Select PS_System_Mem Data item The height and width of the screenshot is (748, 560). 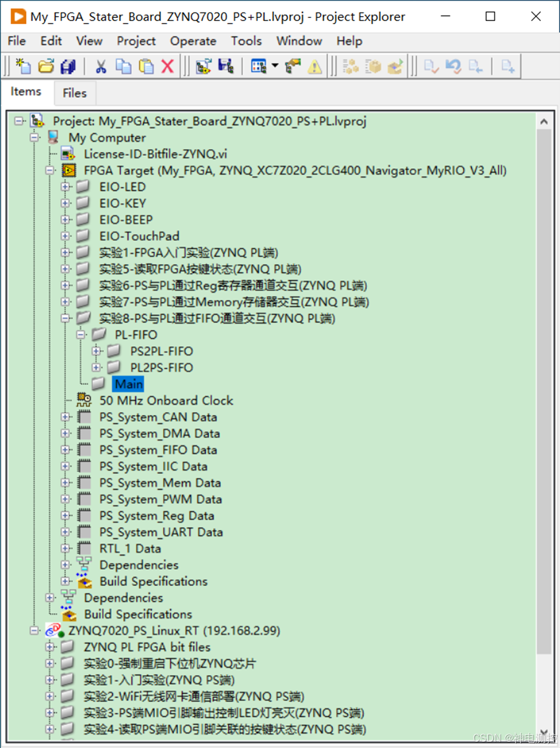(160, 483)
